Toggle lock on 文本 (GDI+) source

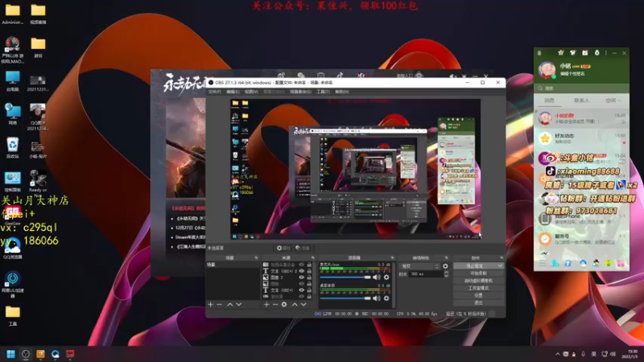click(309, 290)
